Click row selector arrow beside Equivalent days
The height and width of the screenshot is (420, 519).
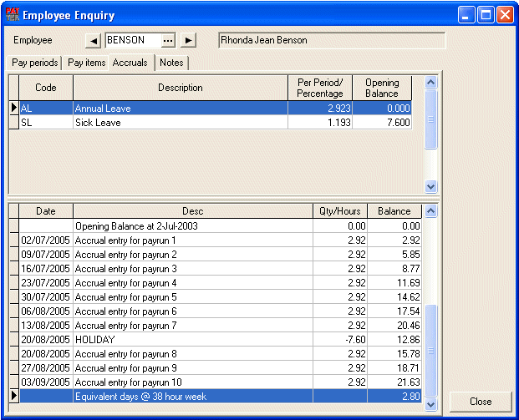[x=14, y=396]
